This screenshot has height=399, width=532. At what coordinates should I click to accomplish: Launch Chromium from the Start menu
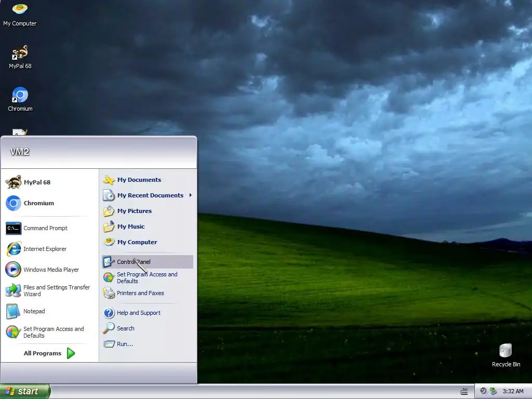coord(49,203)
